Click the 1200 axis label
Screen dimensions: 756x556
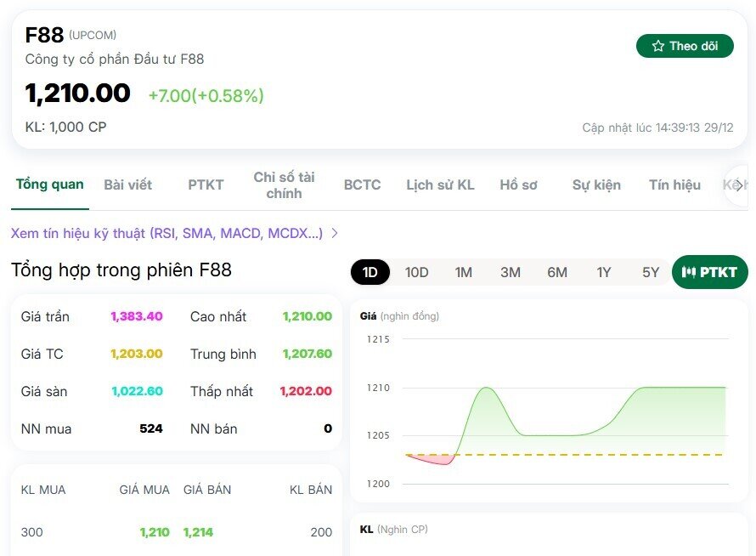point(378,484)
